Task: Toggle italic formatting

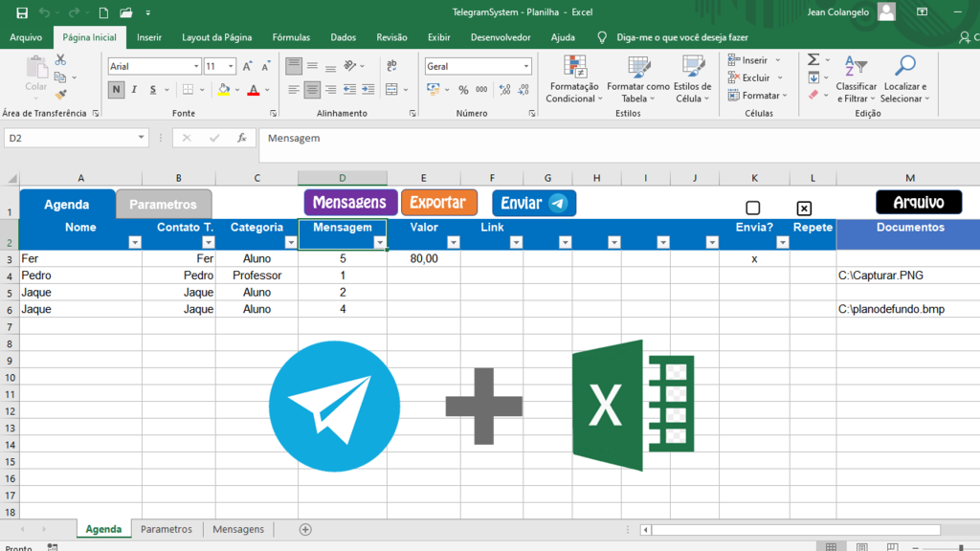Action: click(134, 90)
